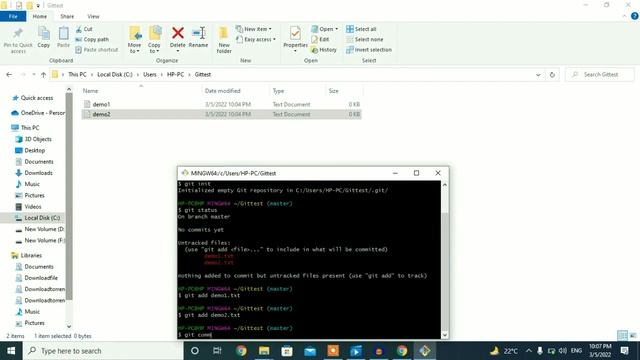Switch to the Share ribbon tab
The image size is (640, 360).
pos(67,16)
